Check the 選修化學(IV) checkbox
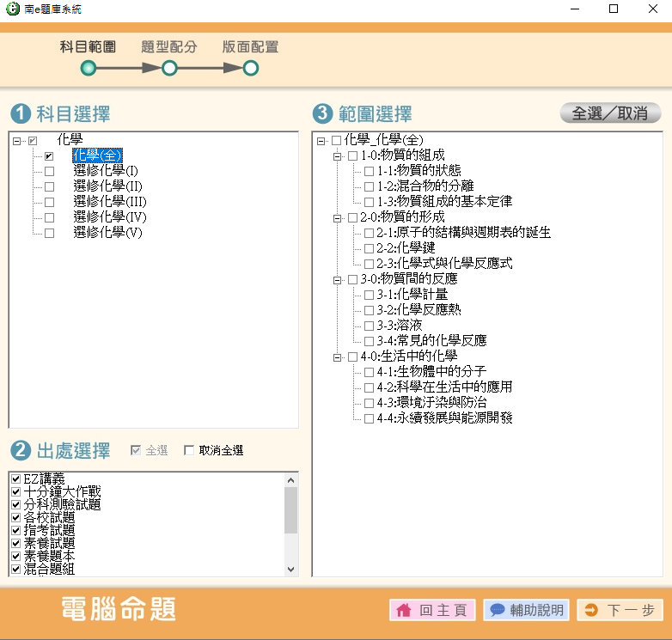672x640 pixels. 49,217
